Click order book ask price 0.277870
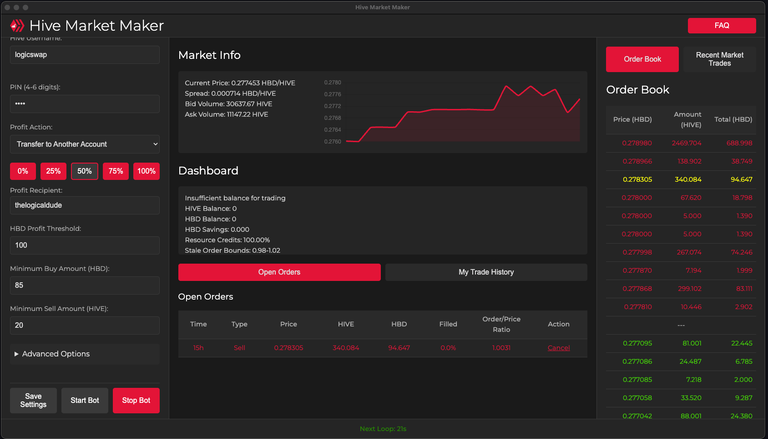 coord(637,270)
